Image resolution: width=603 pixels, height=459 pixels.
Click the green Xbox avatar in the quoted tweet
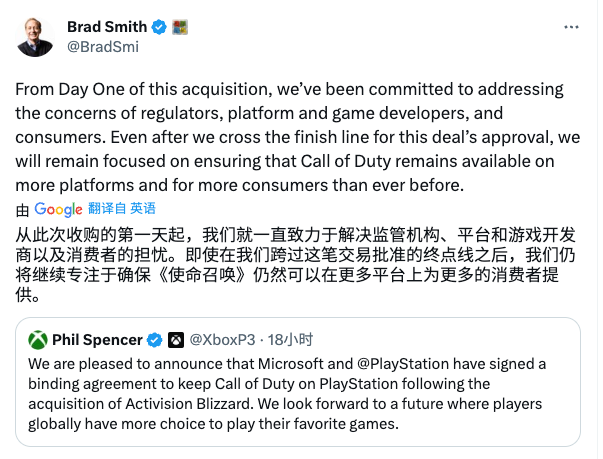click(38, 339)
